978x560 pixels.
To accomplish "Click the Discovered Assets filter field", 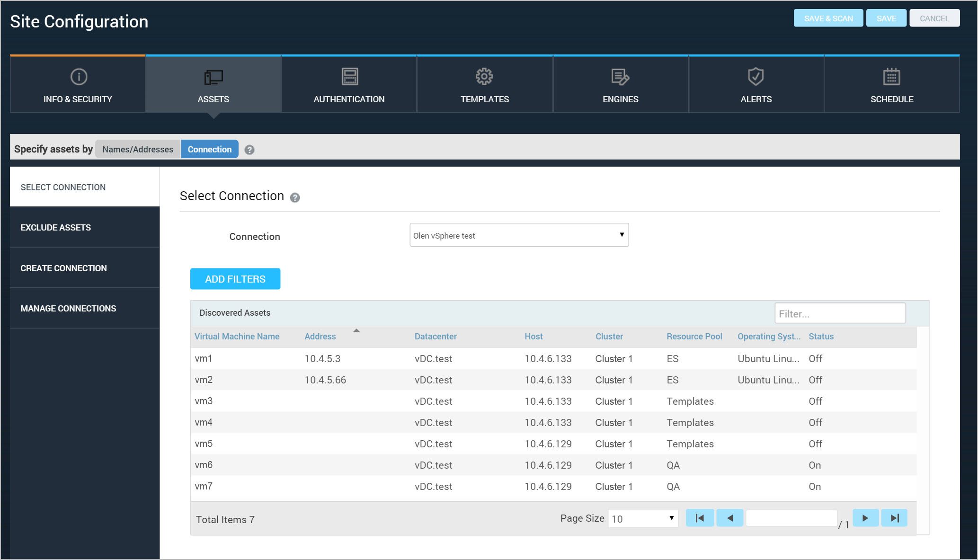I will [840, 314].
